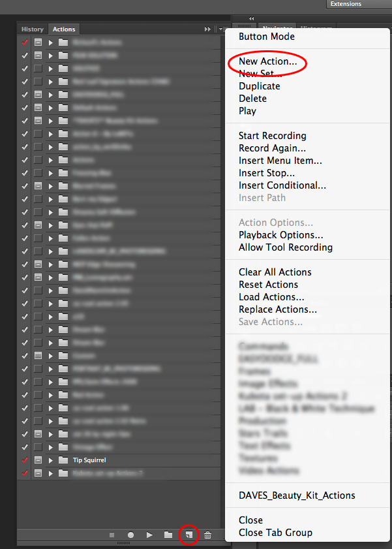Screen dimensions: 392x549
Task: Click the Stop playing/recording square icon
Action: point(112,535)
